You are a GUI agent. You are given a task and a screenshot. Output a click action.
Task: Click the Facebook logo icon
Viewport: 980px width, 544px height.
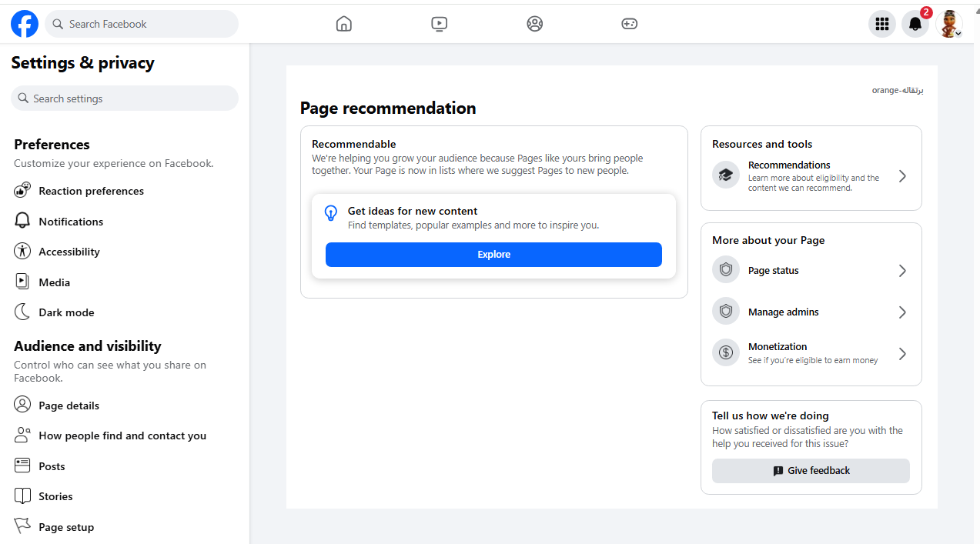point(25,24)
